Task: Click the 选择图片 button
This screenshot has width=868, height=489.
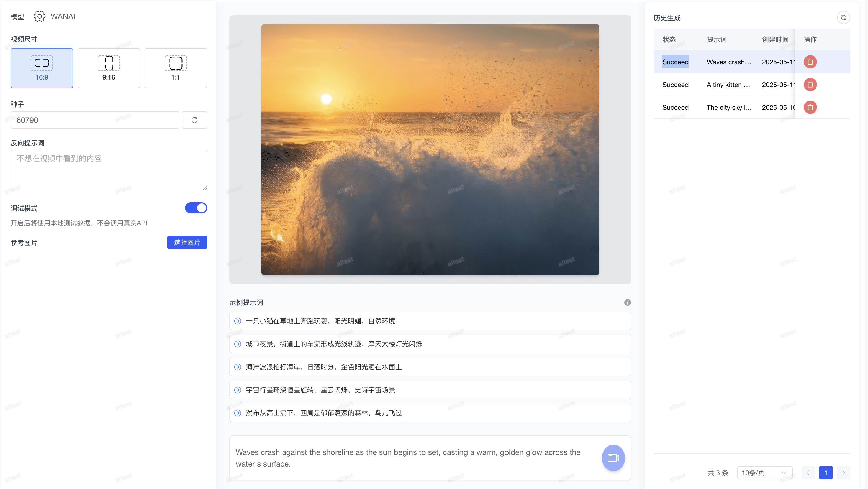Action: (x=187, y=243)
